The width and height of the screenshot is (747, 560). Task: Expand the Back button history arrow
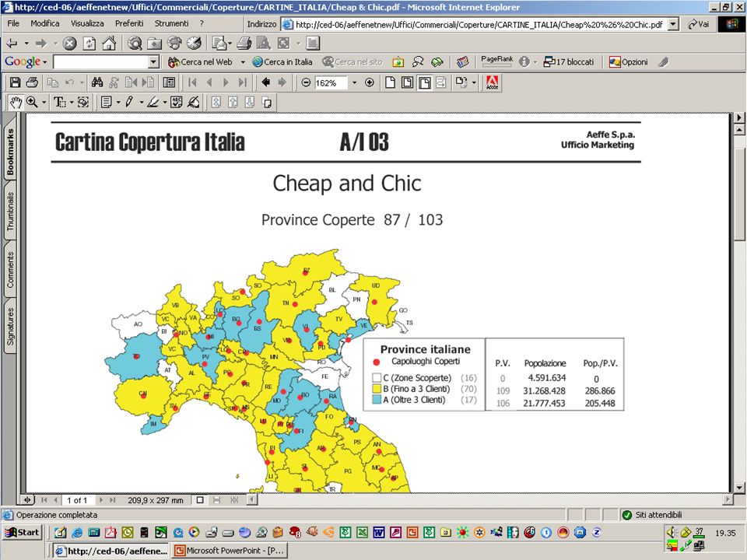[x=26, y=44]
